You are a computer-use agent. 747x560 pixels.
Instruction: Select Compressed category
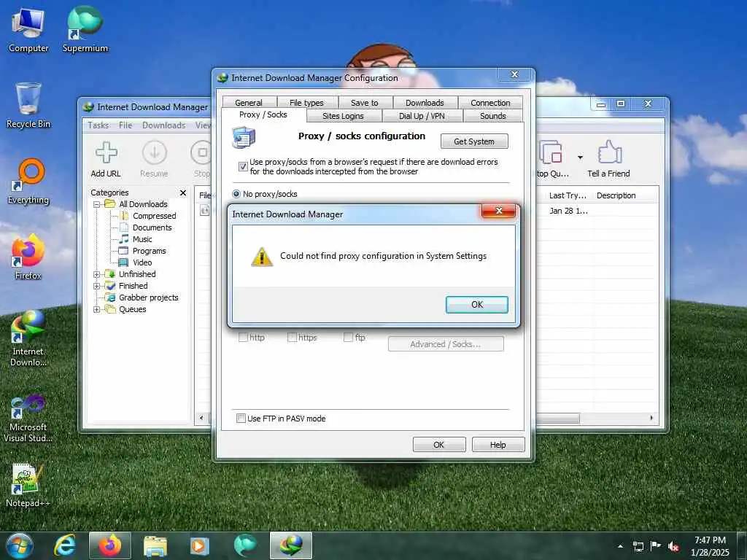[154, 216]
